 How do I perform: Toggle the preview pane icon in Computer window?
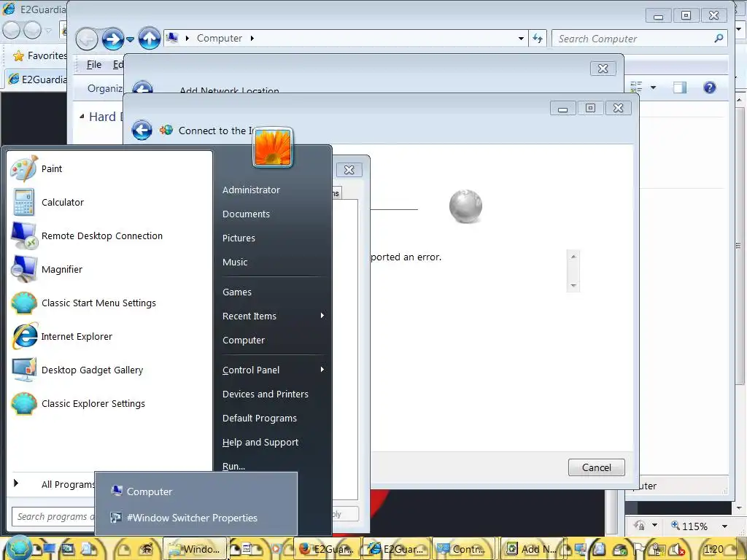pyautogui.click(x=680, y=87)
